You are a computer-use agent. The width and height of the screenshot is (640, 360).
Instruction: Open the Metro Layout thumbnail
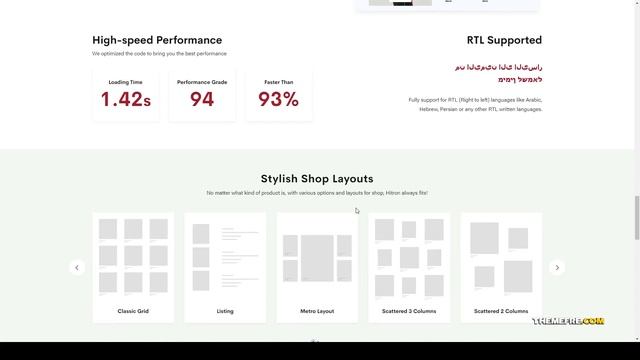click(317, 267)
